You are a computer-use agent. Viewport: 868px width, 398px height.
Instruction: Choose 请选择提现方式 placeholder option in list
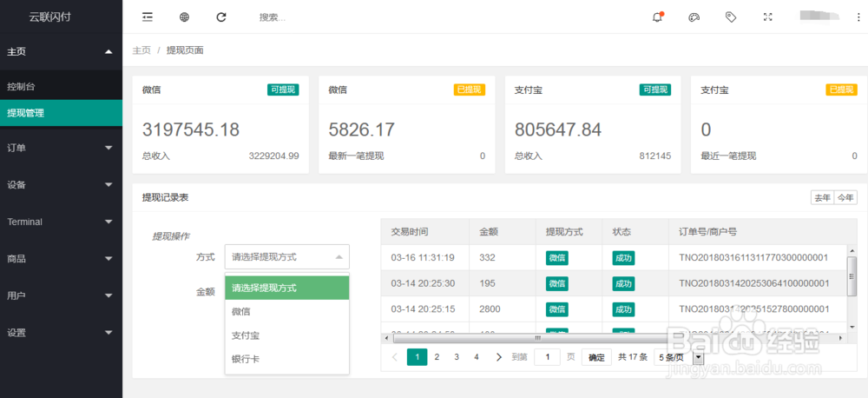286,288
